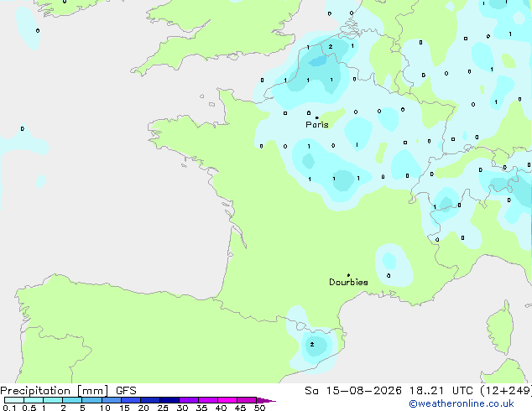Viewport: 532px width, 411px height.
Task: Select the Dourbies location dot marker
Action: coord(348,275)
